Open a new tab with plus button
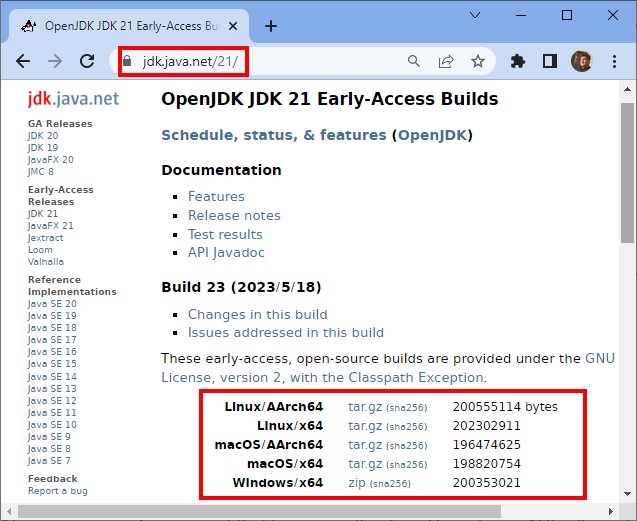This screenshot has height=521, width=637. [x=271, y=26]
